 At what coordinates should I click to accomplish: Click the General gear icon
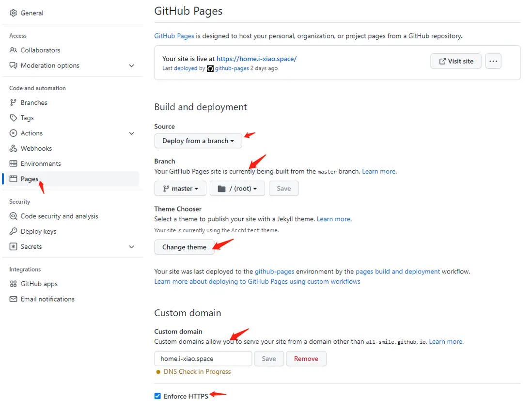pyautogui.click(x=14, y=13)
